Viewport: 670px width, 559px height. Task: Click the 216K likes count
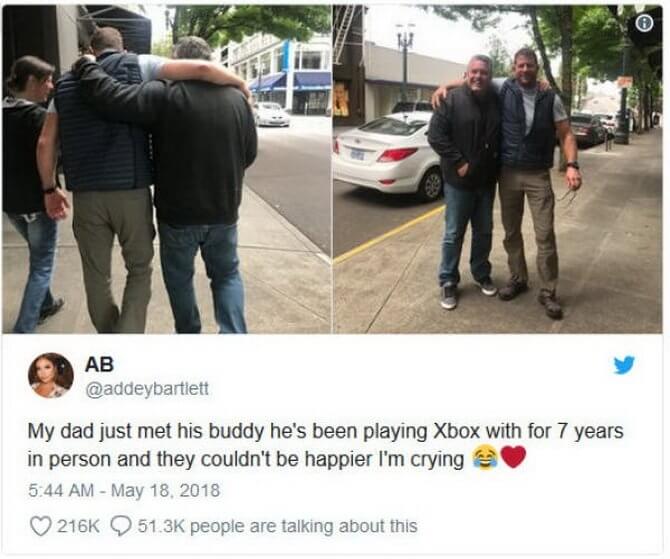(78, 526)
